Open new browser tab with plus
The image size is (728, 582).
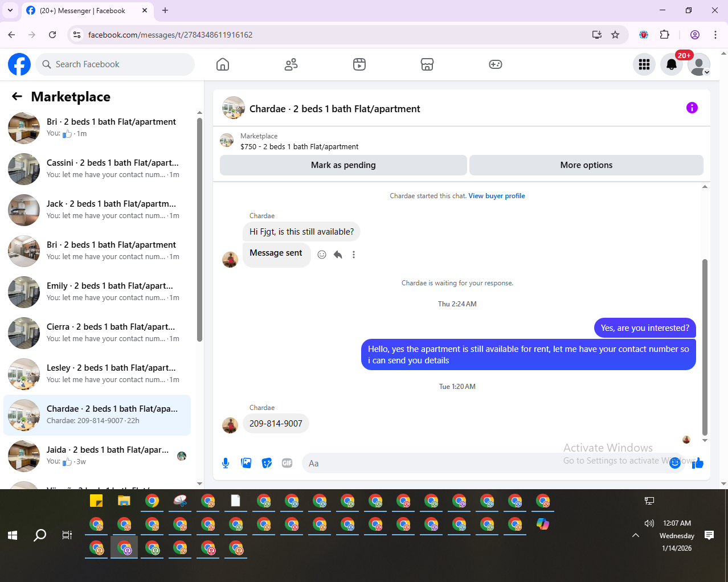(165, 10)
